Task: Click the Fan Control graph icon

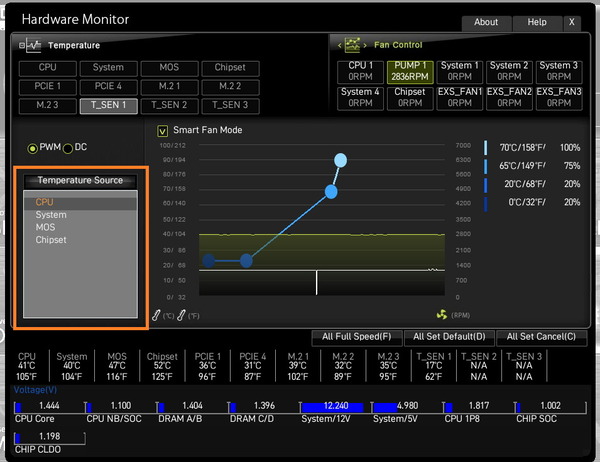Action: (x=353, y=45)
